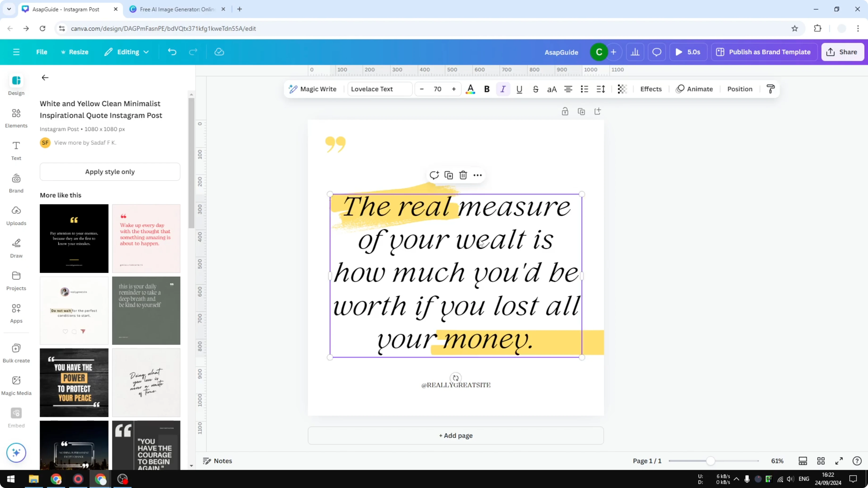This screenshot has height=488, width=868.
Task: Click the font size field showing 70
Action: coord(437,89)
